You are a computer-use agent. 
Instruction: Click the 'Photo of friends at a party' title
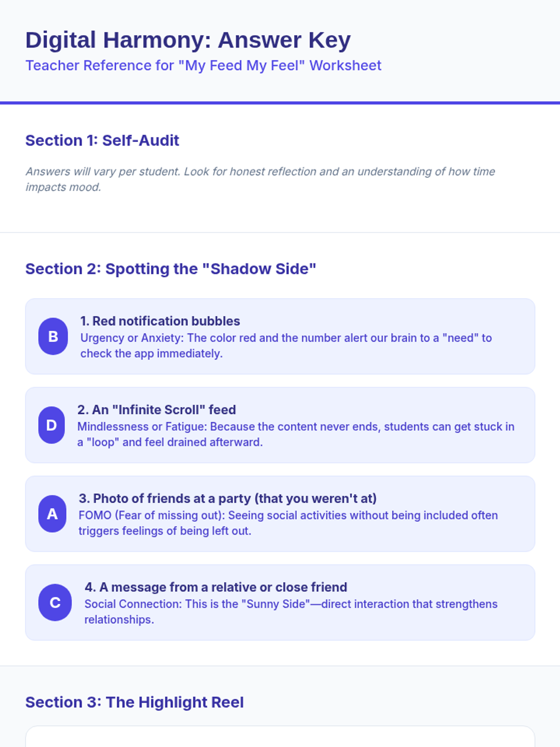click(x=228, y=499)
